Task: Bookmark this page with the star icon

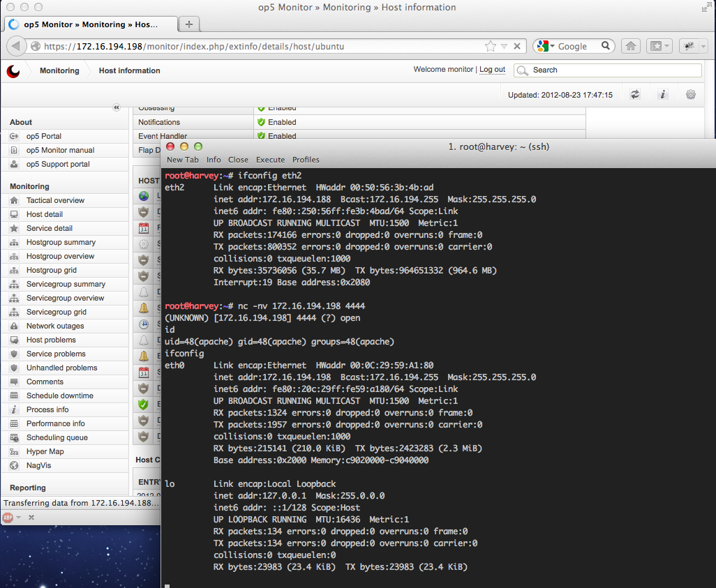Action: (x=491, y=46)
